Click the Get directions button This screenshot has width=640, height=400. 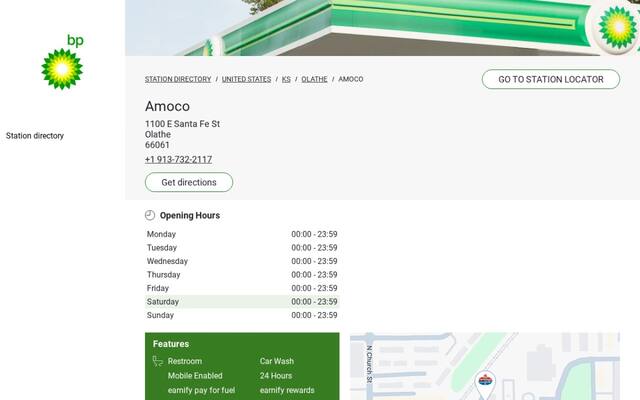coord(189,182)
